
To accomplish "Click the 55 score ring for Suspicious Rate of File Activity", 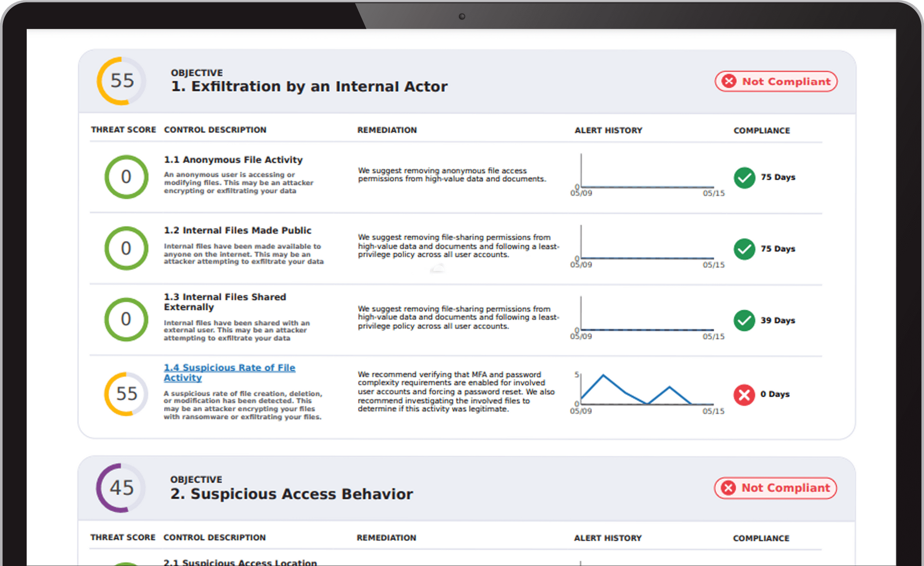I will (126, 394).
